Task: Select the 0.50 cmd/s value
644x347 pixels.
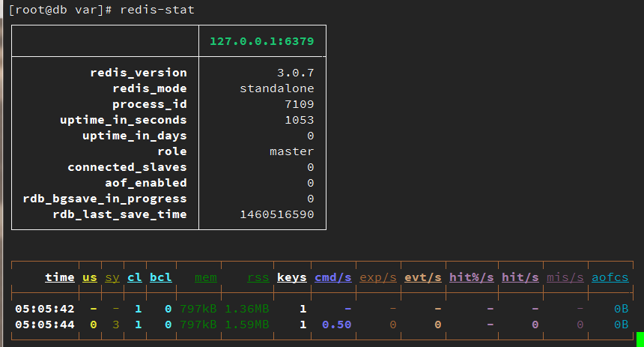Action: click(x=337, y=325)
